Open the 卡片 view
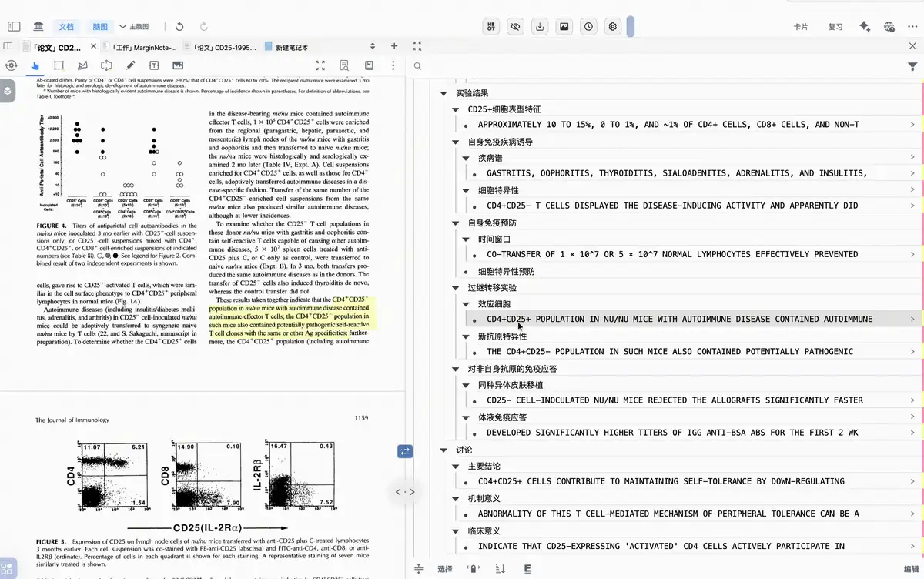Image resolution: width=924 pixels, height=579 pixels. coord(801,27)
